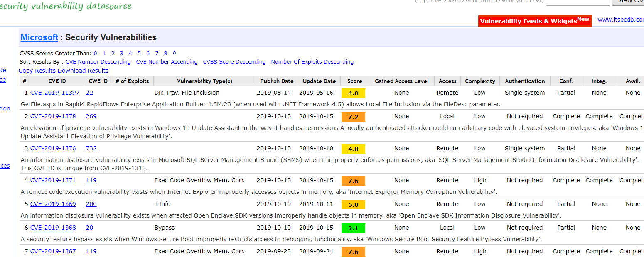Click the Integ. column header
This screenshot has width=644, height=257.
pyautogui.click(x=599, y=81)
